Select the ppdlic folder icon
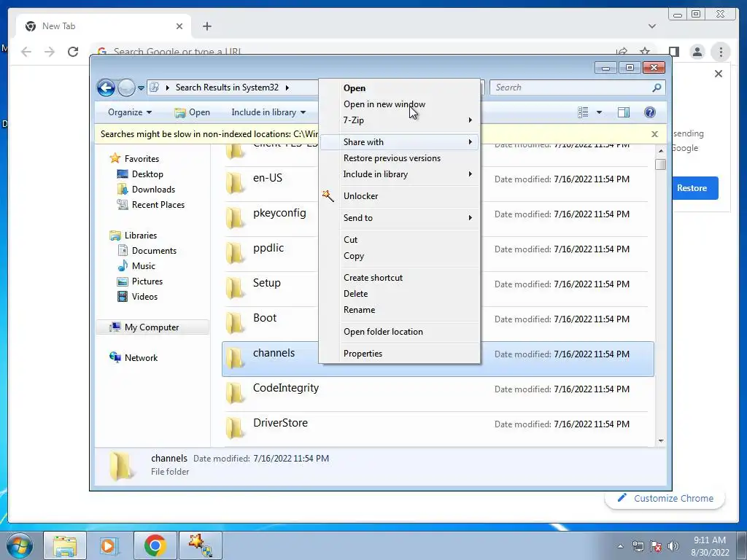 pyautogui.click(x=234, y=253)
